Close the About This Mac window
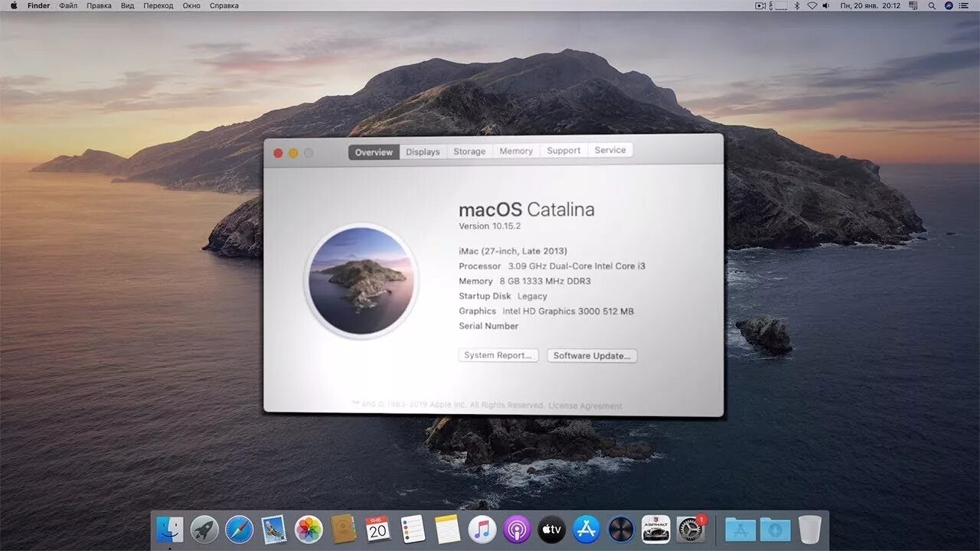 (278, 153)
